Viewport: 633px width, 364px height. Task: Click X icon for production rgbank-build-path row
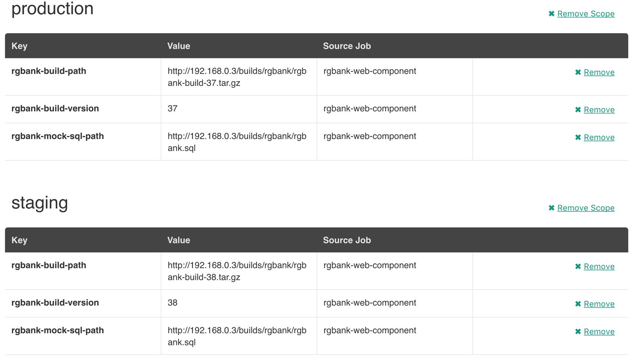pos(578,72)
